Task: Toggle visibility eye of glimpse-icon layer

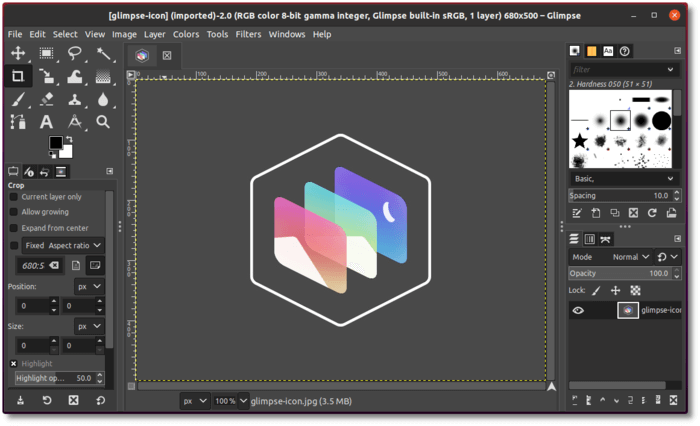Action: pos(578,310)
